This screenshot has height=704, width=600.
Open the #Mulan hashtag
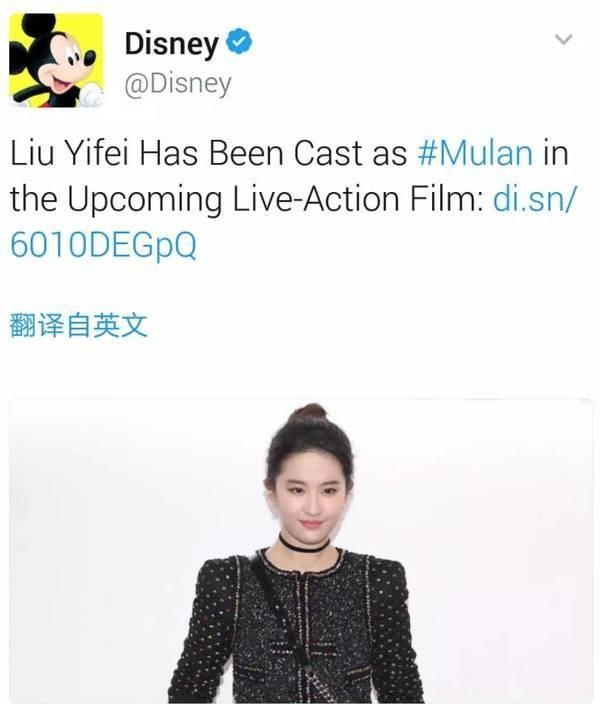476,153
